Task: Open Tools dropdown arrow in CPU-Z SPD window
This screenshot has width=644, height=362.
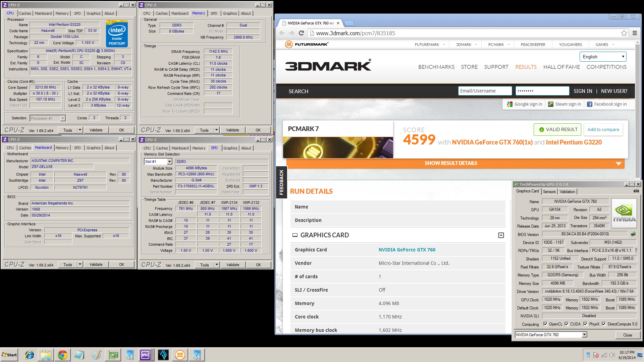Action: [x=217, y=265]
